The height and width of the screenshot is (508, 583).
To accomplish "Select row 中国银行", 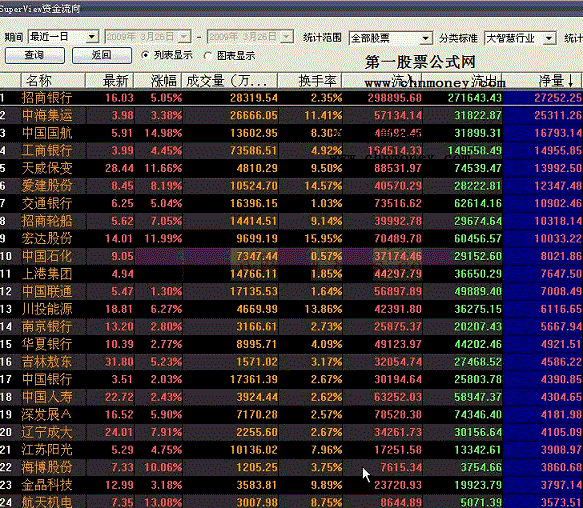I will [292, 379].
